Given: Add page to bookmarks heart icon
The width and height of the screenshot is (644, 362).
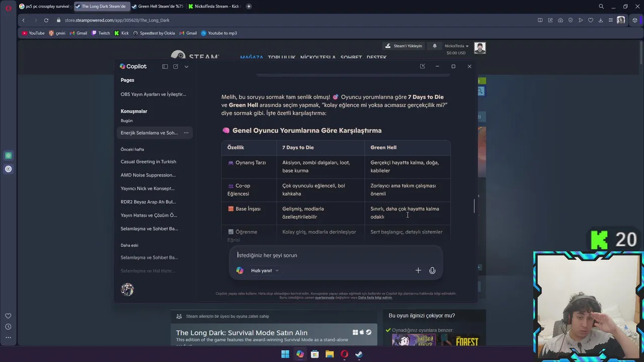Looking at the screenshot, I should pos(590,20).
